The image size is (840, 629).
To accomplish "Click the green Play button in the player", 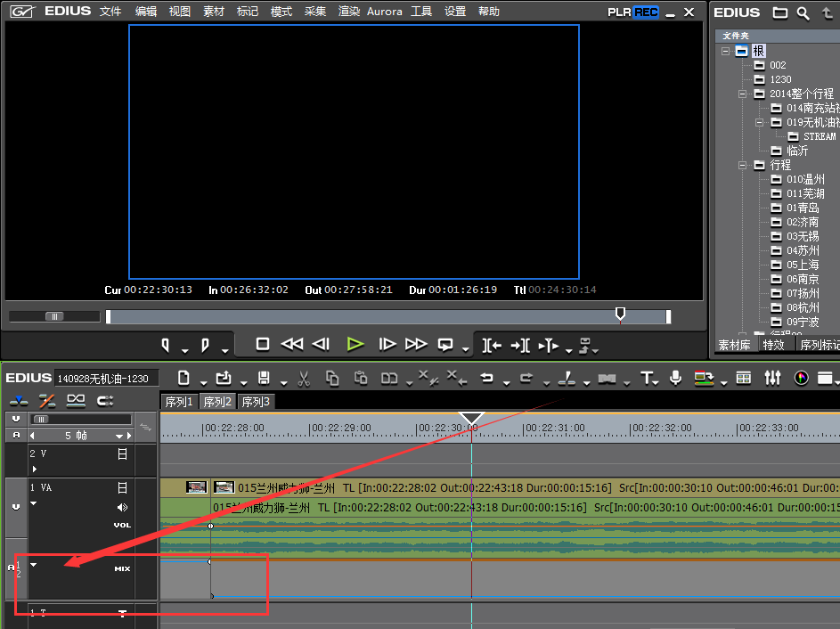I will (355, 344).
